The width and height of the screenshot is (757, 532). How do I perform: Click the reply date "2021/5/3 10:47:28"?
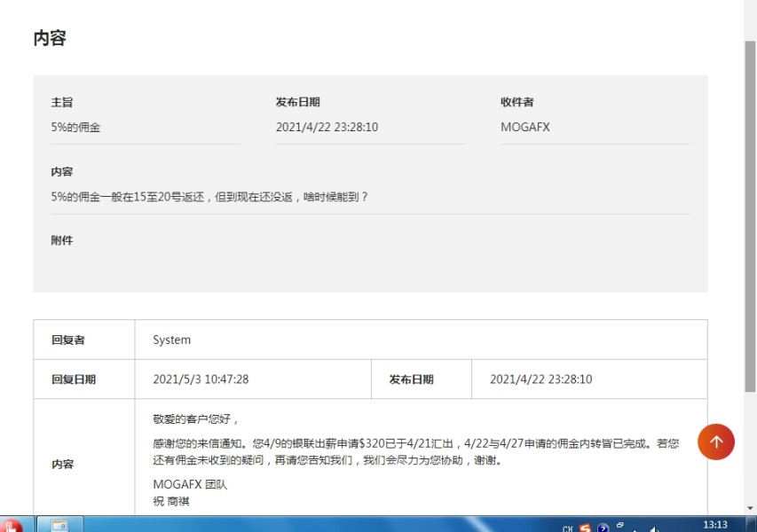point(201,379)
